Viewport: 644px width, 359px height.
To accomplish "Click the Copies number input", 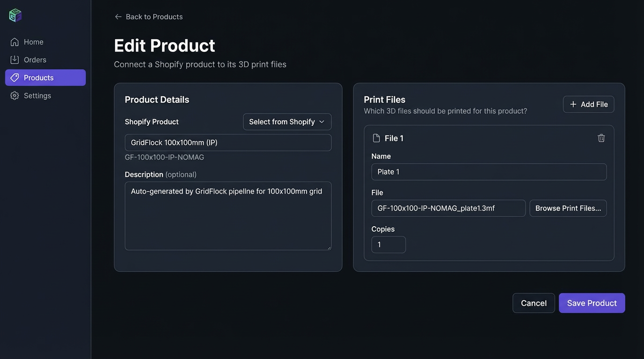I will pyautogui.click(x=388, y=244).
